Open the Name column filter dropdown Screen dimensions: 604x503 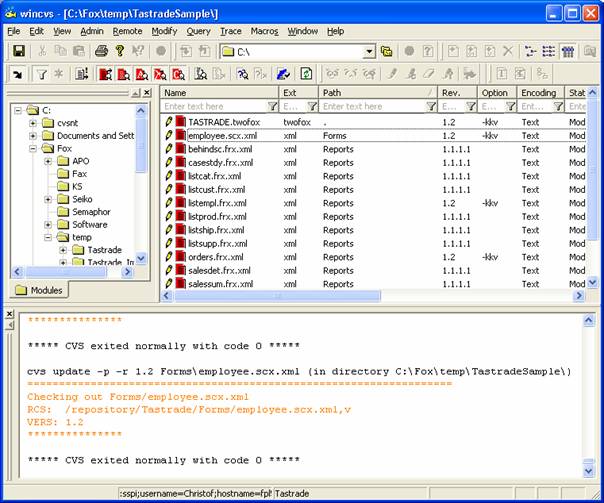click(273, 106)
